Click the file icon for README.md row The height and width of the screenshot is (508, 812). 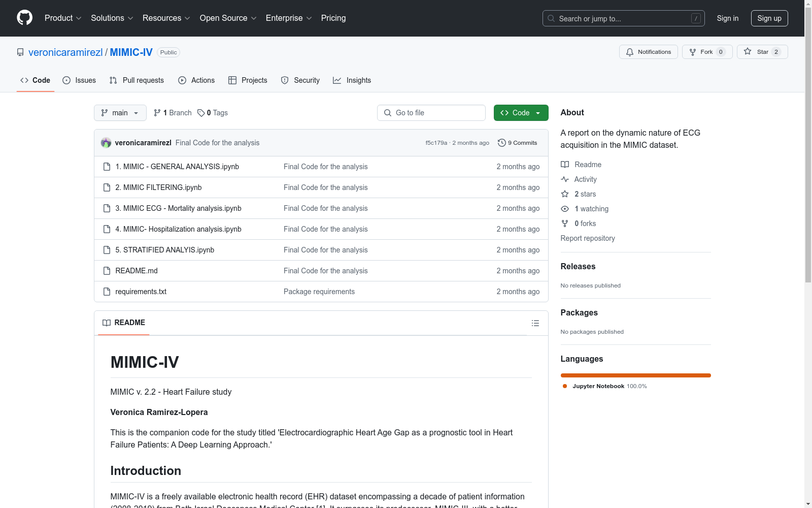(x=107, y=271)
